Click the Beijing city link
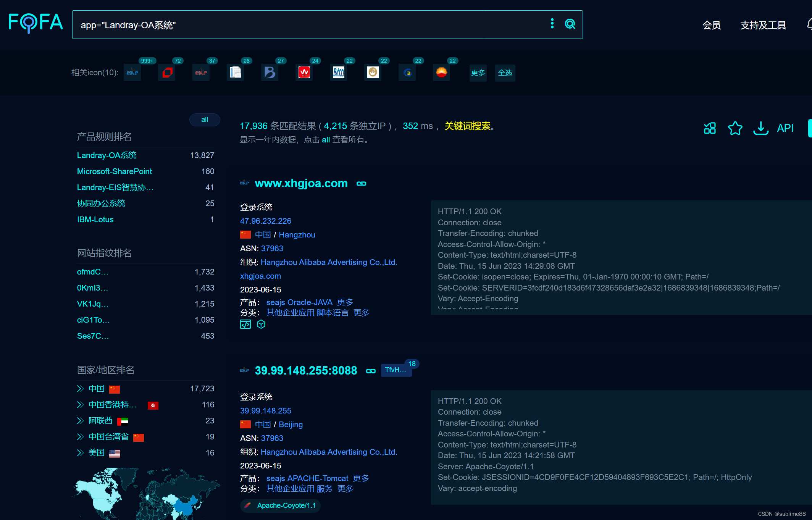 (x=291, y=425)
